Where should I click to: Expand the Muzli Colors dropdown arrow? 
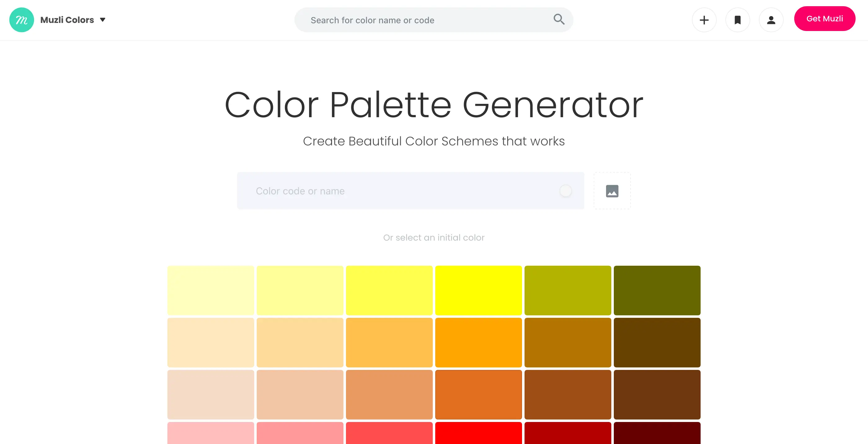pos(103,20)
